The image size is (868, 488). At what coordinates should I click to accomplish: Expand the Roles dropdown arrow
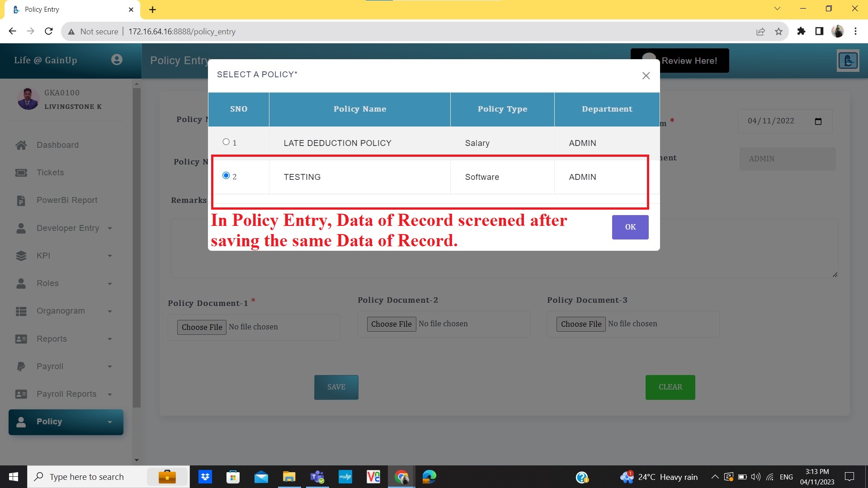tap(110, 284)
